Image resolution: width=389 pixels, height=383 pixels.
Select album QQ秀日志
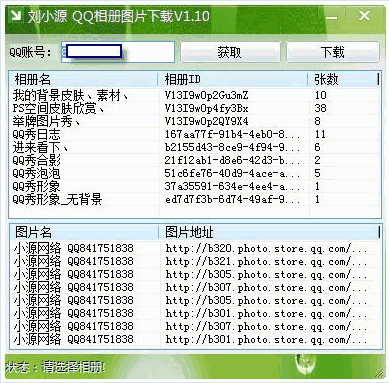point(36,134)
